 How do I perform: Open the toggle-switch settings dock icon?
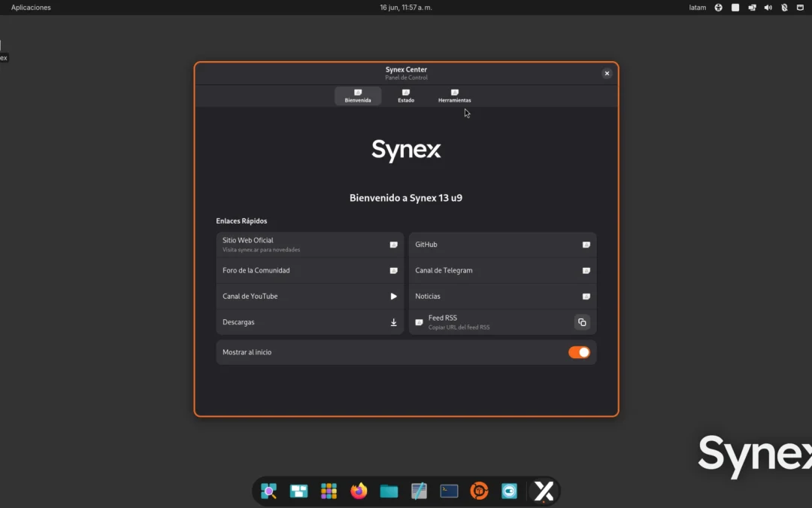(509, 491)
